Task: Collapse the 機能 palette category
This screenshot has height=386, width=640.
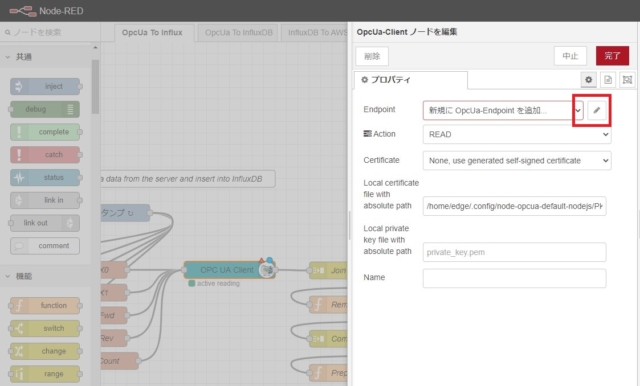Action: pyautogui.click(x=46, y=276)
